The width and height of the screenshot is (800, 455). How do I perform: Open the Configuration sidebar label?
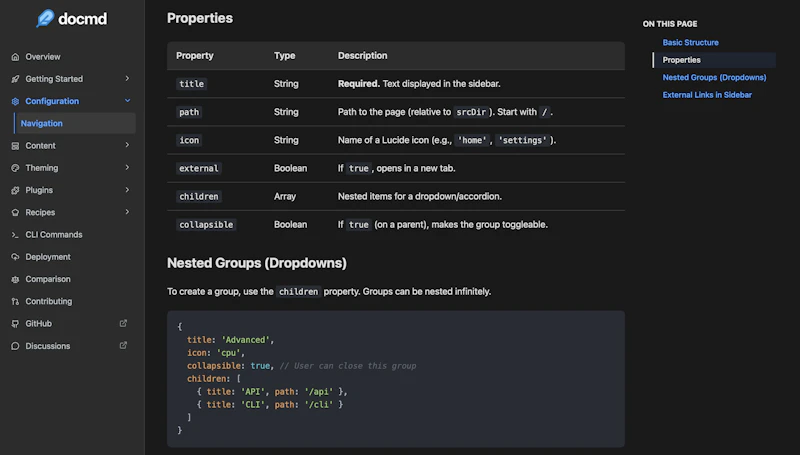tap(52, 102)
